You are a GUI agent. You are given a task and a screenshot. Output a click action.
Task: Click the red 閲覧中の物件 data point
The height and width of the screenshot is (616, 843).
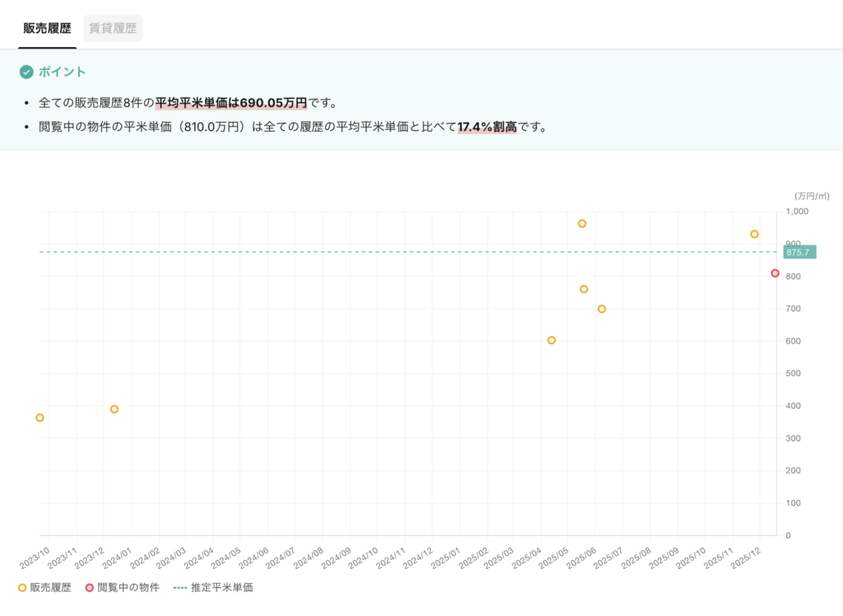(775, 273)
